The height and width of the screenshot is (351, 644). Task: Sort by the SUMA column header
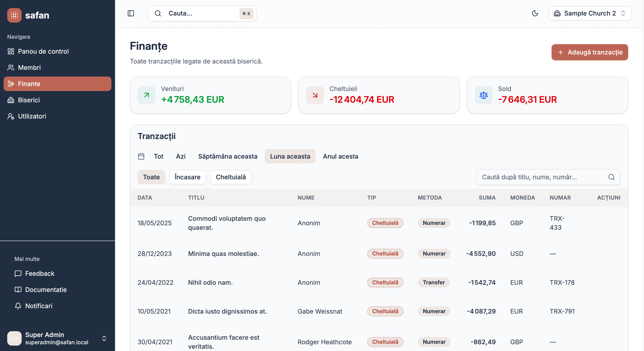487,198
